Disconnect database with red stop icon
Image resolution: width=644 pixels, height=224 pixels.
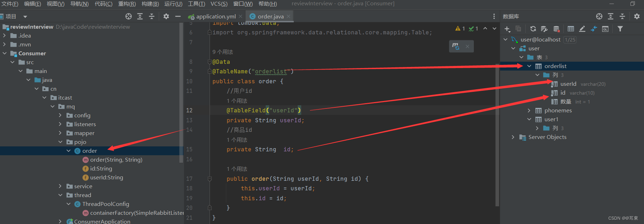tap(556, 29)
